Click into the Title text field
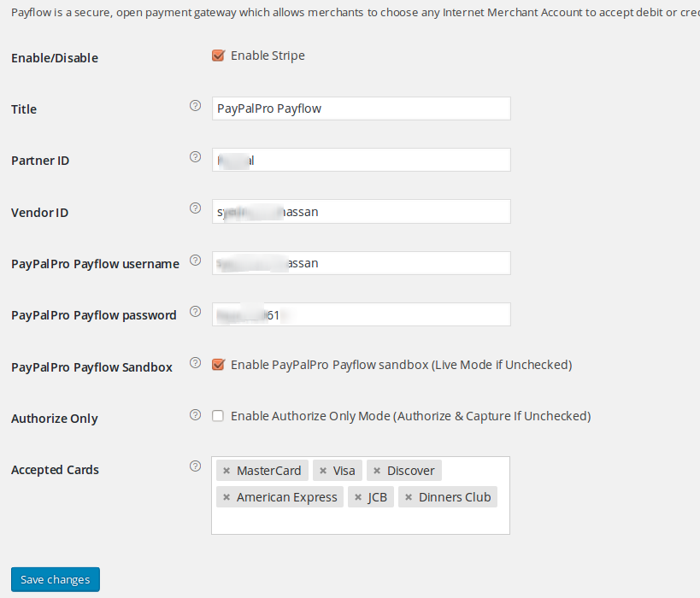 click(362, 108)
